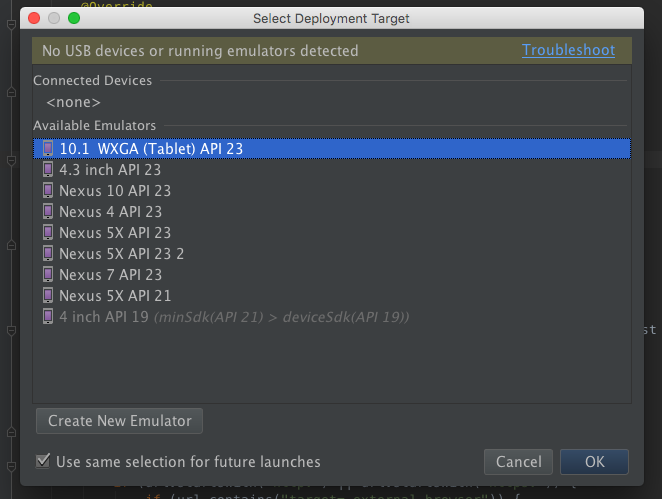The width and height of the screenshot is (662, 499).
Task: Select Nexus 4 API 23 emulator
Action: 332,212
